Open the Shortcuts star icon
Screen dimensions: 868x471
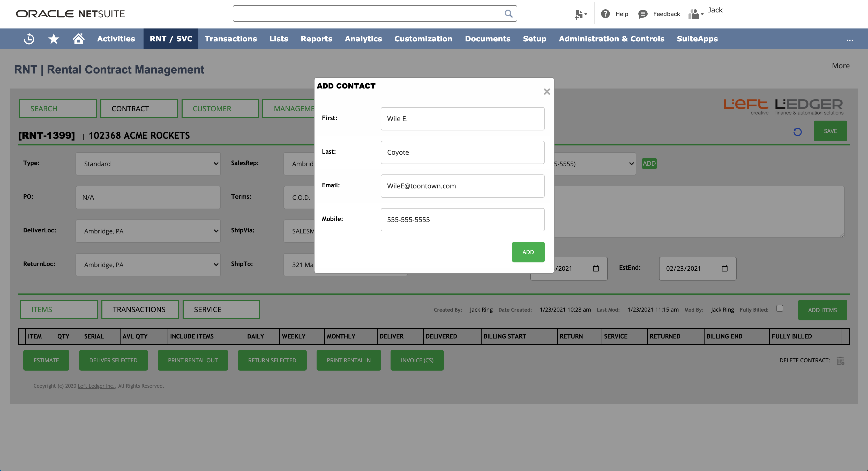(54, 39)
